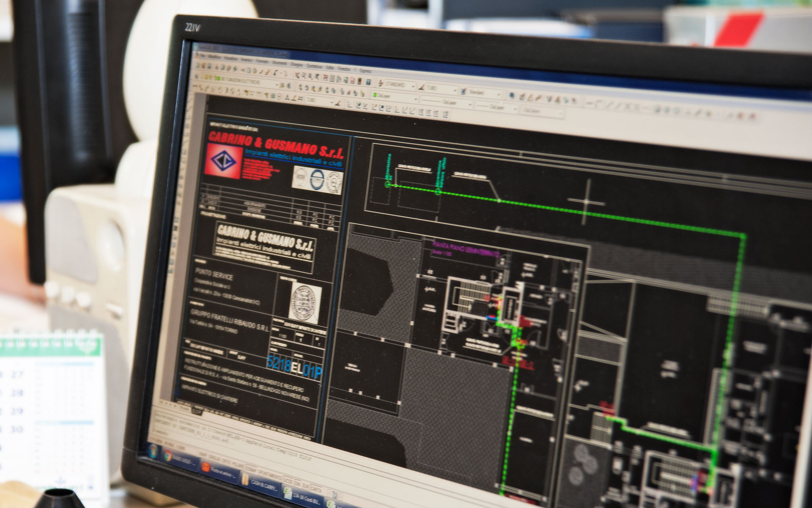The image size is (812, 508).
Task: Click the Paste toolbar icon
Action: pos(255,71)
